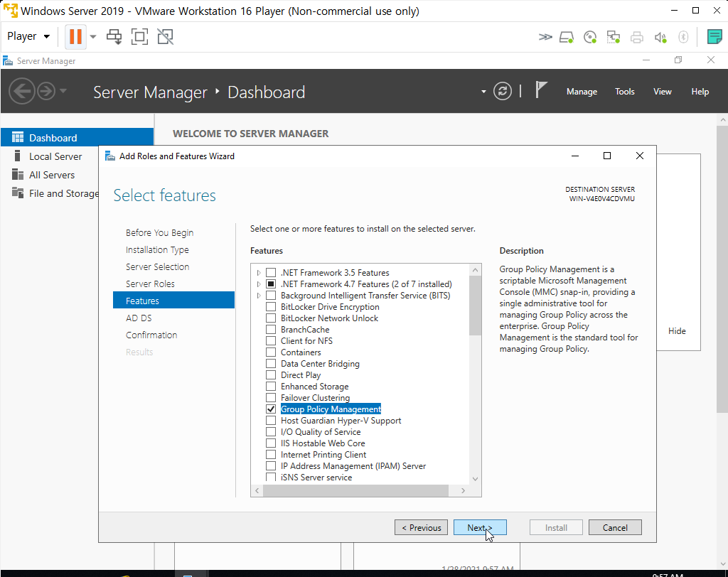This screenshot has width=728, height=577.
Task: Click VMware printer device icon
Action: [636, 37]
